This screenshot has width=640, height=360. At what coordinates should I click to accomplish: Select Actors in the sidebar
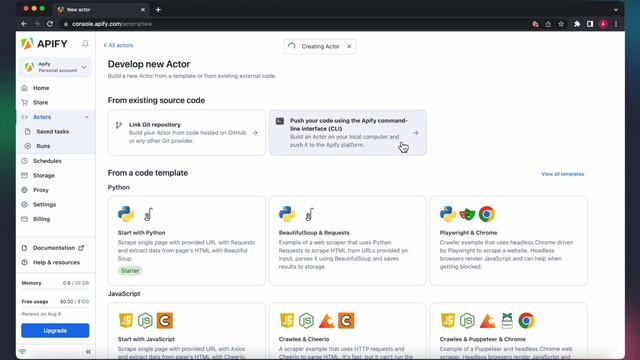42,117
